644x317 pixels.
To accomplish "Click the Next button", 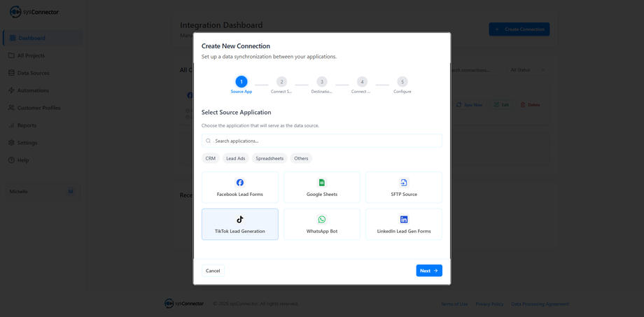I will (429, 271).
